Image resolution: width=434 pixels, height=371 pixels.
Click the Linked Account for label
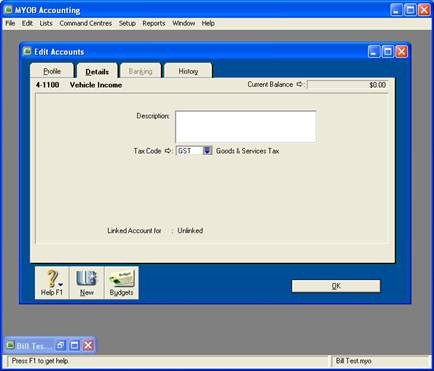tap(134, 230)
